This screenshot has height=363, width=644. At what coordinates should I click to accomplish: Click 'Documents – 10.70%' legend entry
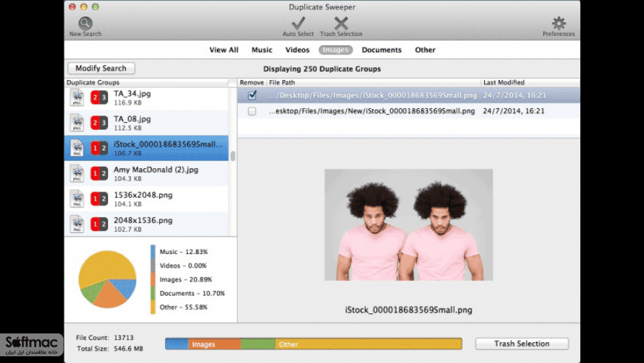click(192, 293)
